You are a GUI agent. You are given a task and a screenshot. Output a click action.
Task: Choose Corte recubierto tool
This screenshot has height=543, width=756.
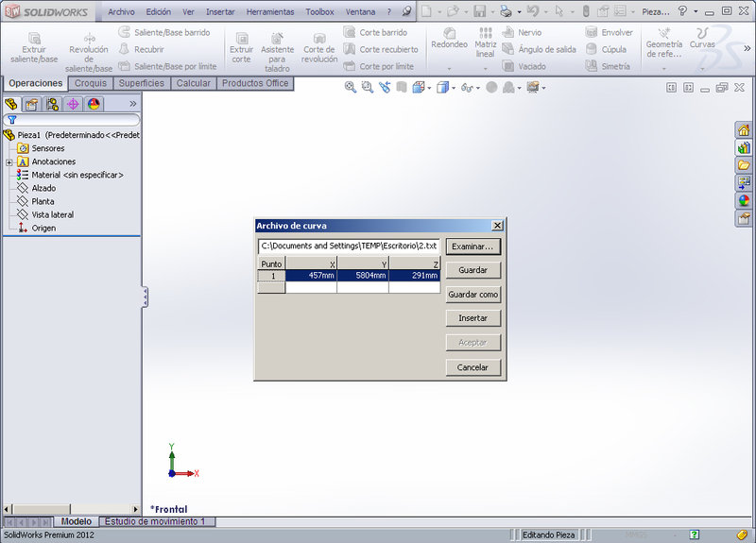(381, 49)
